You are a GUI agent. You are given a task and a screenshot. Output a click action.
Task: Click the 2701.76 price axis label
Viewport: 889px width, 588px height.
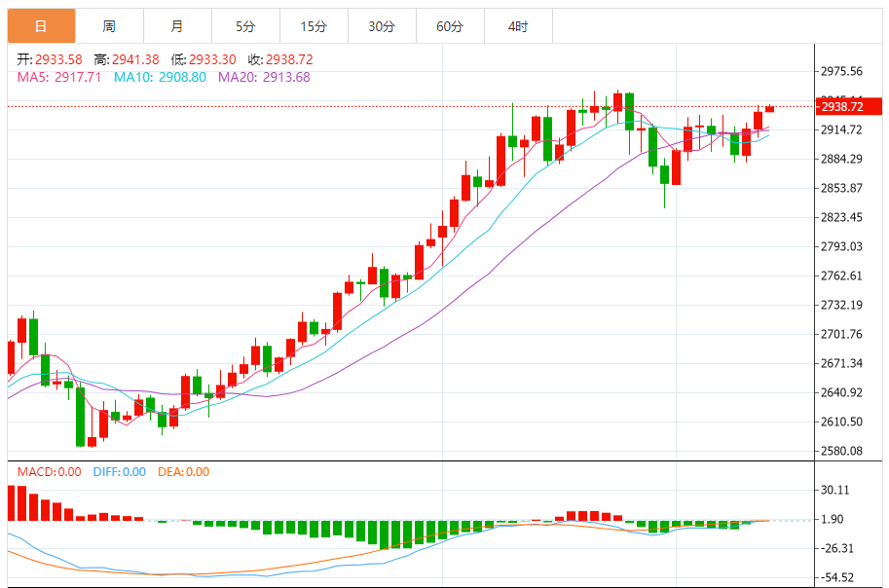(842, 334)
